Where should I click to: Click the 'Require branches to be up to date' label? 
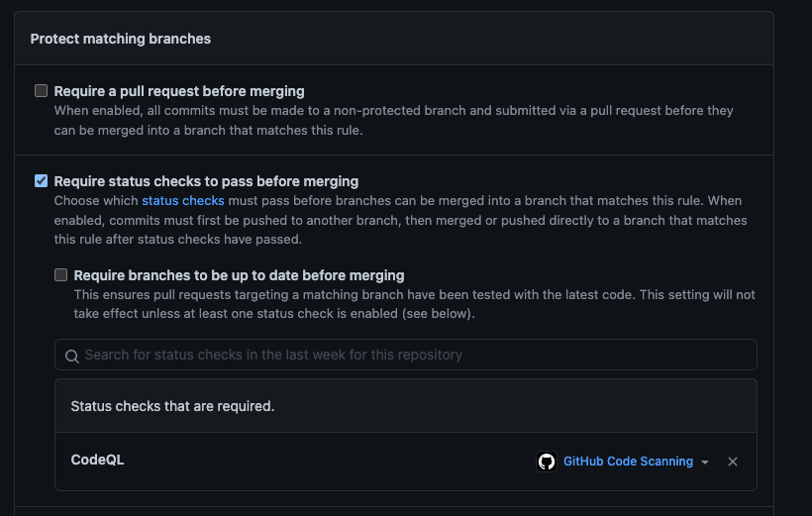pyautogui.click(x=239, y=275)
